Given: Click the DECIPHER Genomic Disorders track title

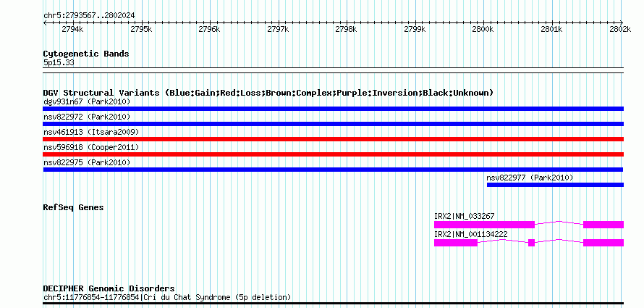Looking at the screenshot, I should click(109, 288).
